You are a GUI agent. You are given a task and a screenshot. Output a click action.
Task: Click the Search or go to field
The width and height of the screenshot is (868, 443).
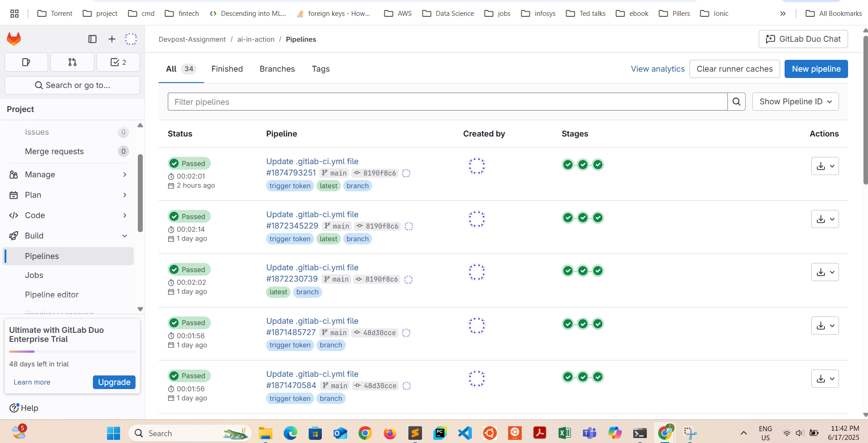coord(72,85)
